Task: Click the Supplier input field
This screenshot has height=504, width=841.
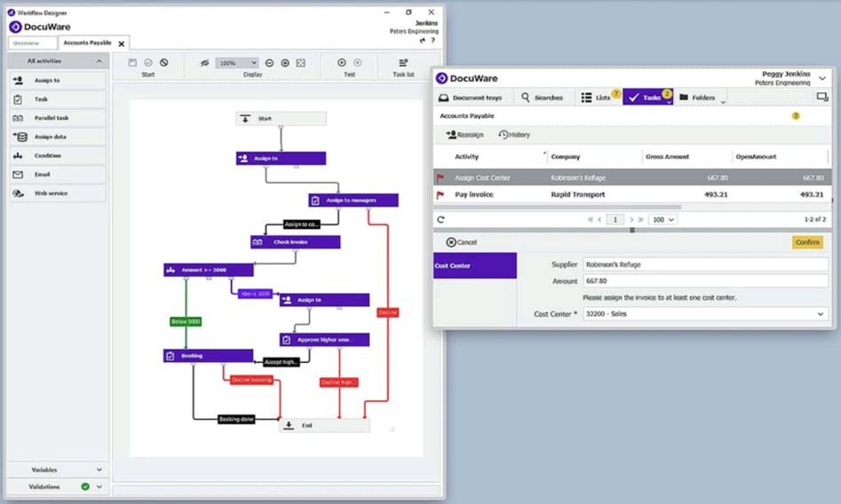Action: point(704,264)
